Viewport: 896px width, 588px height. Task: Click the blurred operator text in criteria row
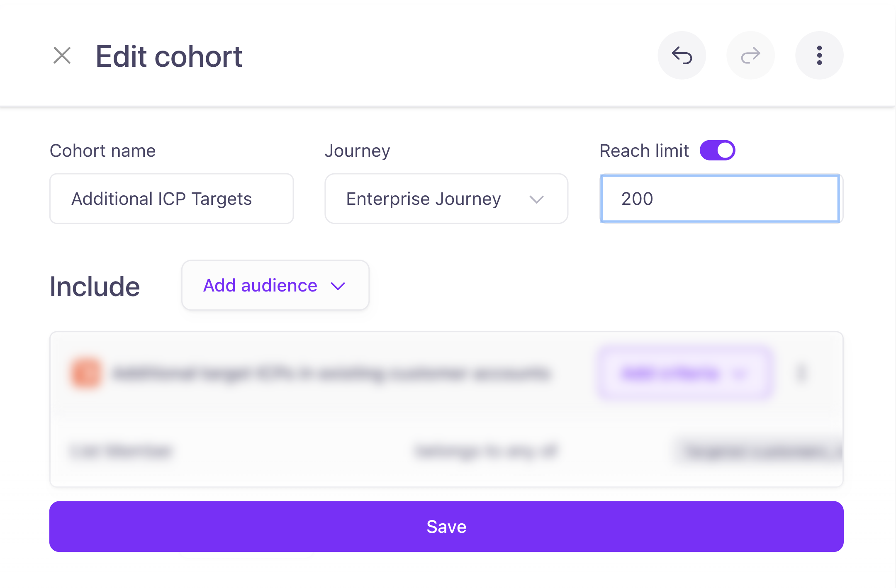point(486,451)
